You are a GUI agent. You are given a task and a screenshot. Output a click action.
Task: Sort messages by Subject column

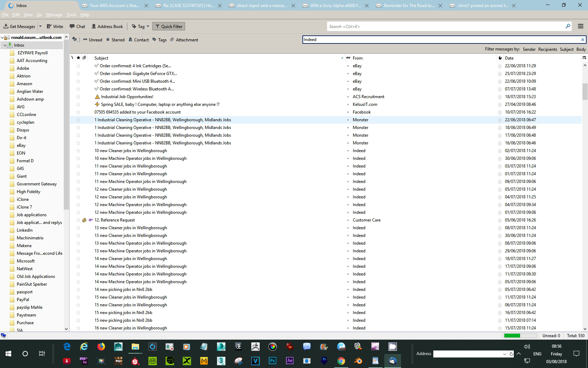[217, 58]
